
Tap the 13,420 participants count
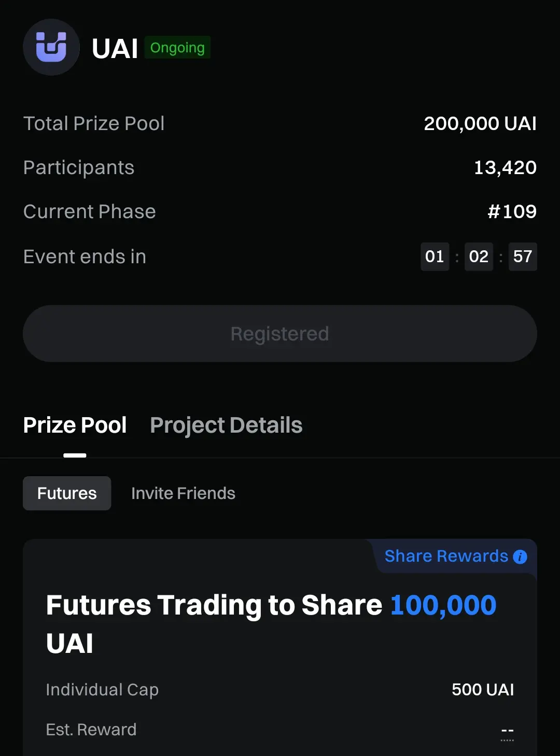pos(505,168)
